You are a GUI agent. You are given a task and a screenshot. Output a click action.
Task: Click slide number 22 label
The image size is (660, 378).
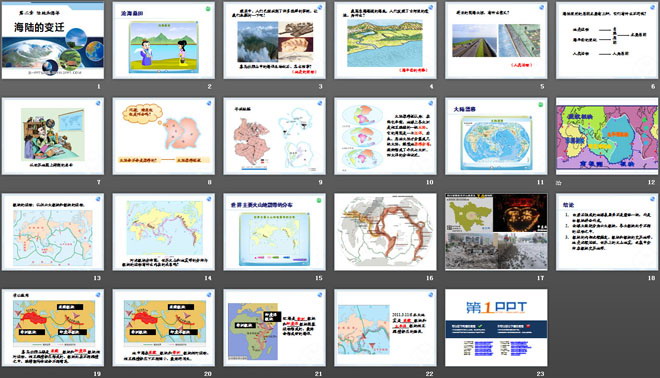(429, 373)
